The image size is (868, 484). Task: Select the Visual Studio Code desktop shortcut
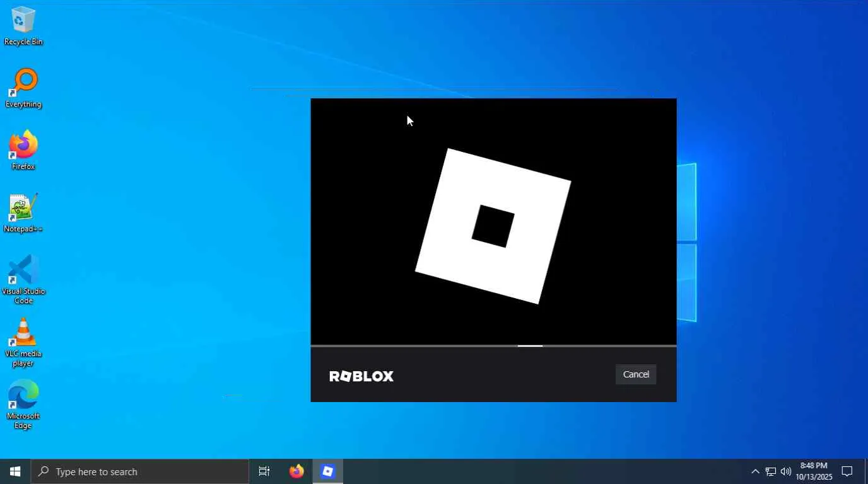pos(23,280)
